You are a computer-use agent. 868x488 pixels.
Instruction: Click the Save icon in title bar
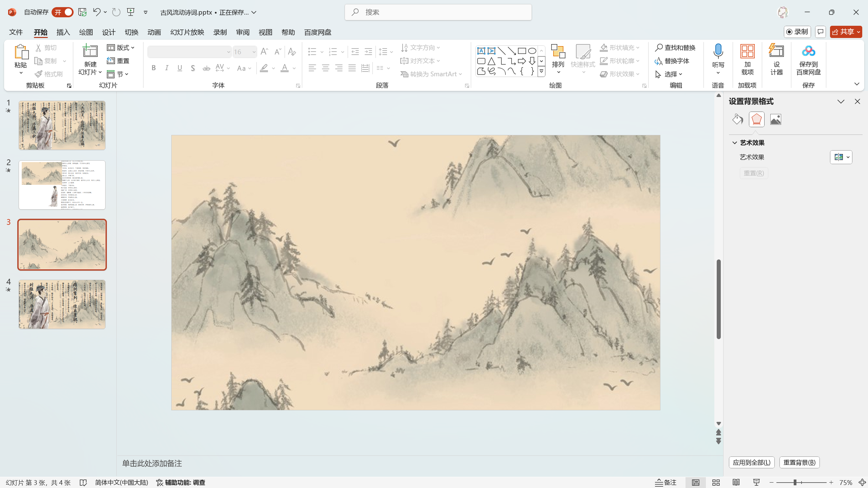point(82,12)
